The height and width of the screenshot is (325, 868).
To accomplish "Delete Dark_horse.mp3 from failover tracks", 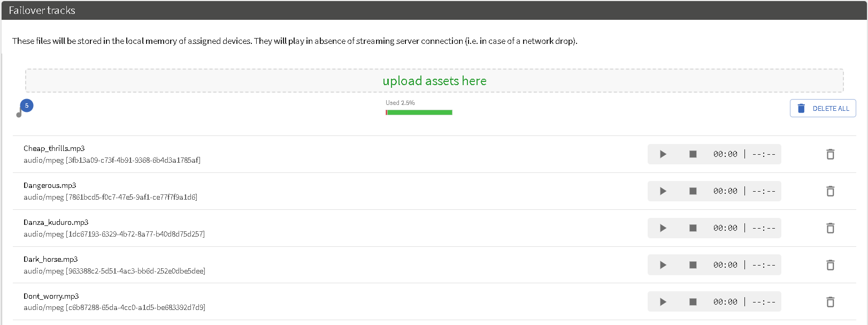I will point(830,265).
